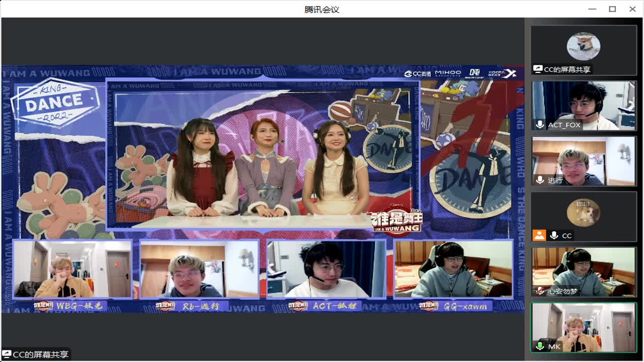Click the screen-share icon in the top participant tile

pyautogui.click(x=538, y=69)
